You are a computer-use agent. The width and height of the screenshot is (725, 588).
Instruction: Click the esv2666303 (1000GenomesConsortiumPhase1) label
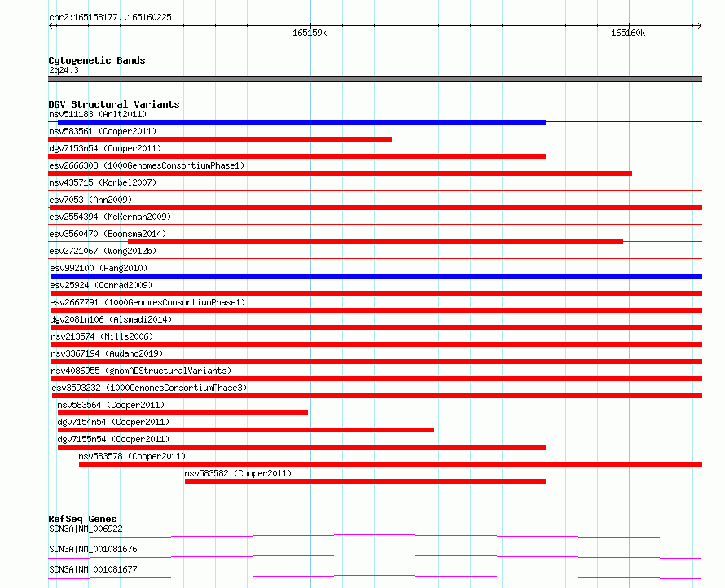tap(147, 165)
